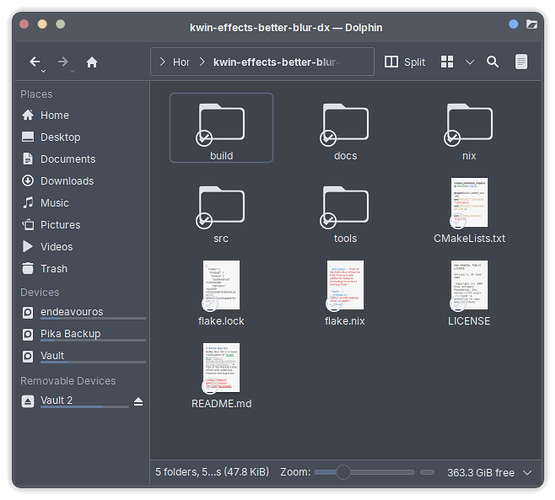Open back history dropdown arrow
555x500 pixels.
point(43,71)
